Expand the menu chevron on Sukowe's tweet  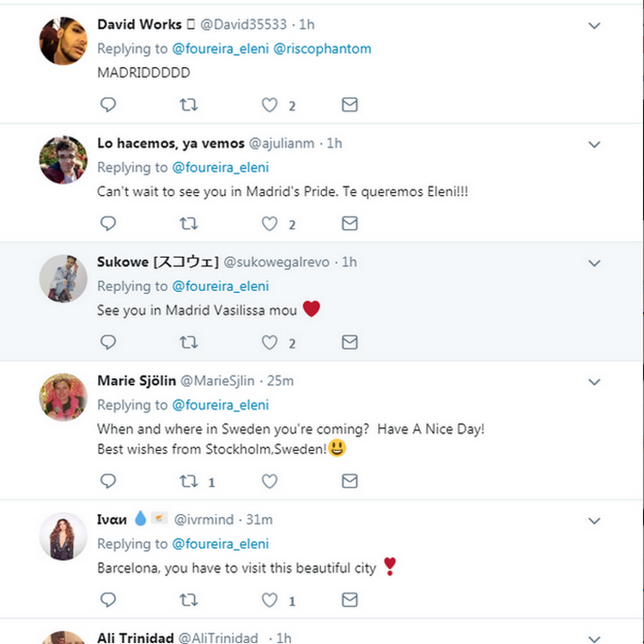point(594,264)
